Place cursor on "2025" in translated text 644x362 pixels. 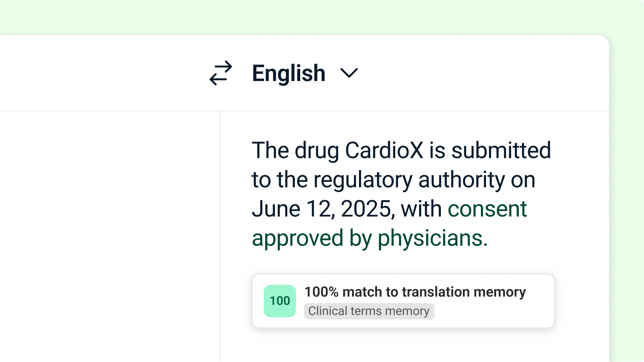tap(365, 209)
